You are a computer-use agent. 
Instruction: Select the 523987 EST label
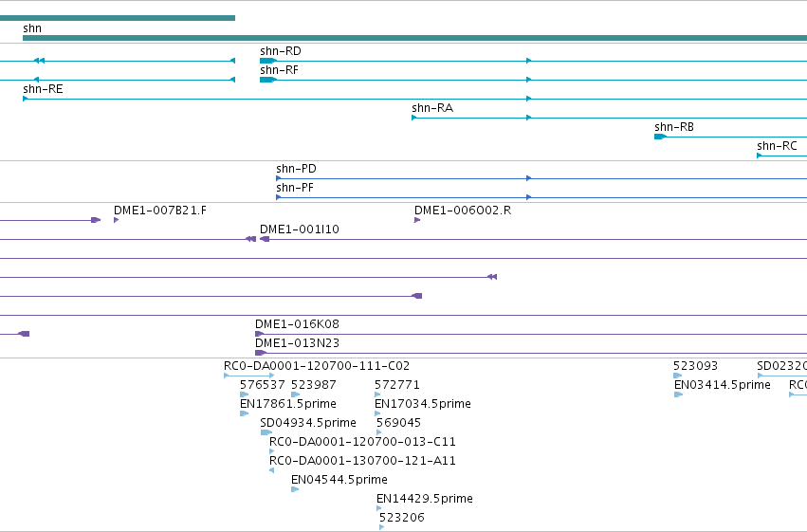coord(314,385)
